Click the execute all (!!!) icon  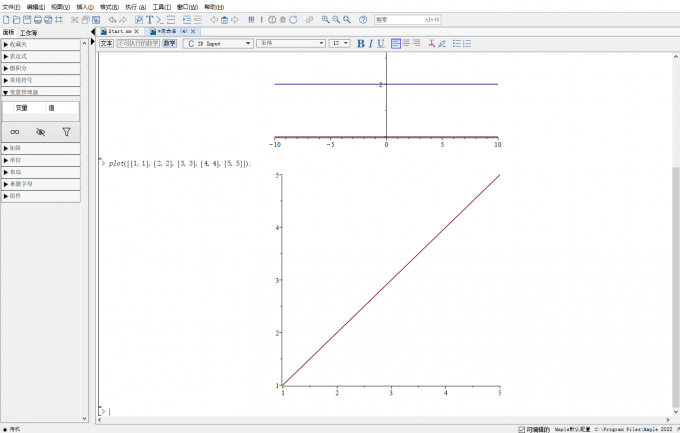(x=250, y=19)
